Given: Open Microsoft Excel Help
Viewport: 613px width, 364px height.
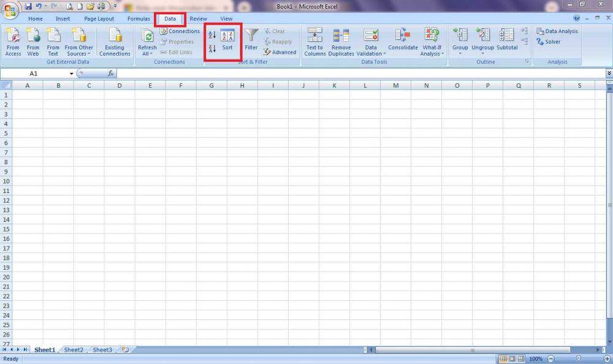Looking at the screenshot, I should (577, 18).
